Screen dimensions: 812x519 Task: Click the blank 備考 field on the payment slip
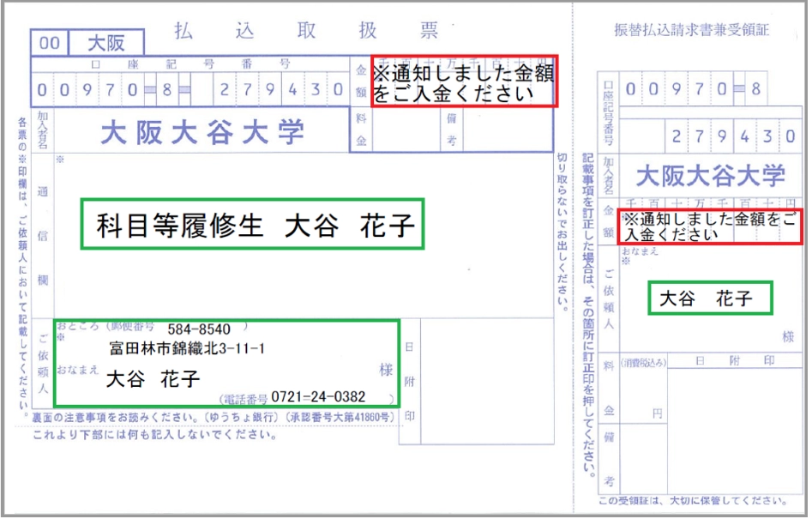(x=508, y=130)
